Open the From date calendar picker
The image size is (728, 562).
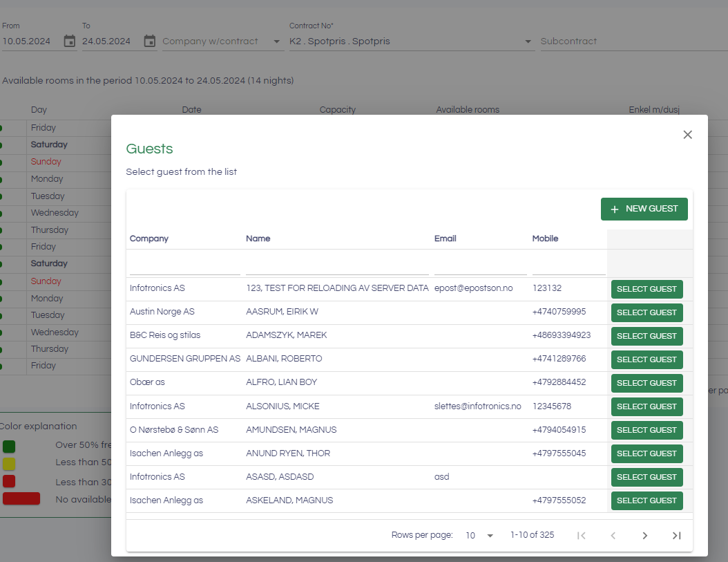(69, 41)
